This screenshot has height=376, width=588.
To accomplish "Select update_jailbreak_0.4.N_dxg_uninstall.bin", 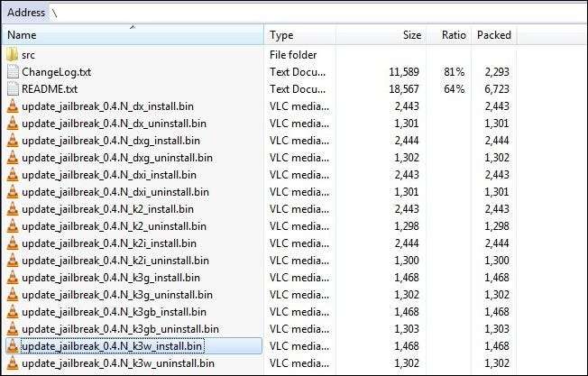I will (117, 158).
